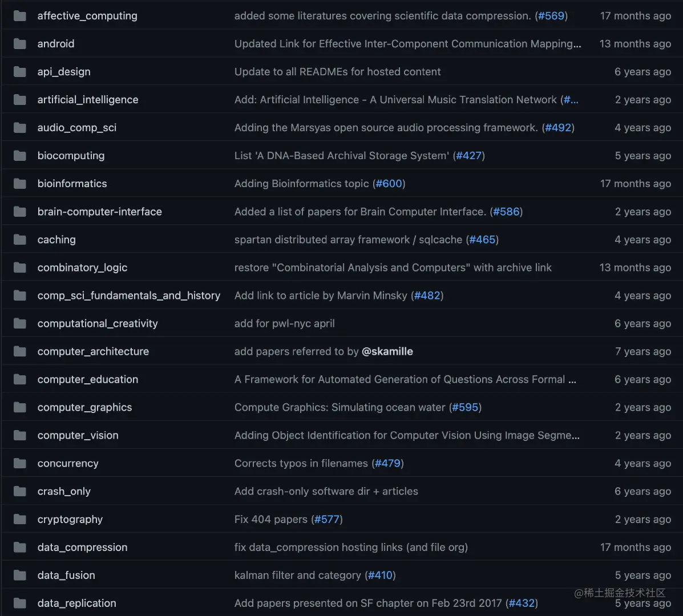Click folder icon beside data_compression
Screen dimensions: 683x616
click(19, 547)
